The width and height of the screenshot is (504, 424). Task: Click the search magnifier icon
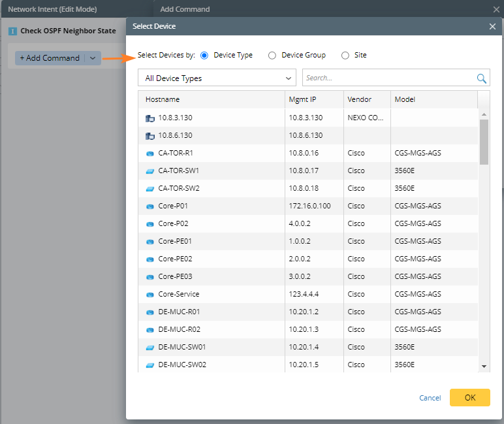point(482,78)
